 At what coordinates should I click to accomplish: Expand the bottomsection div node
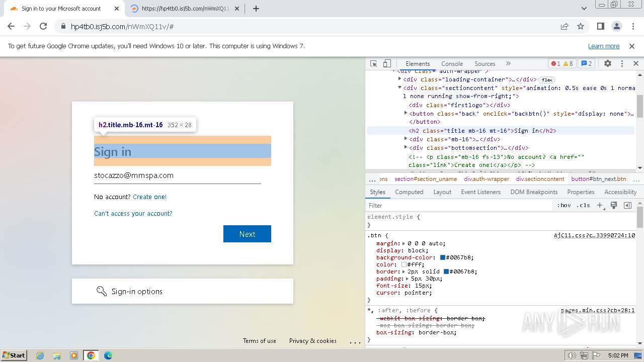coord(406,148)
